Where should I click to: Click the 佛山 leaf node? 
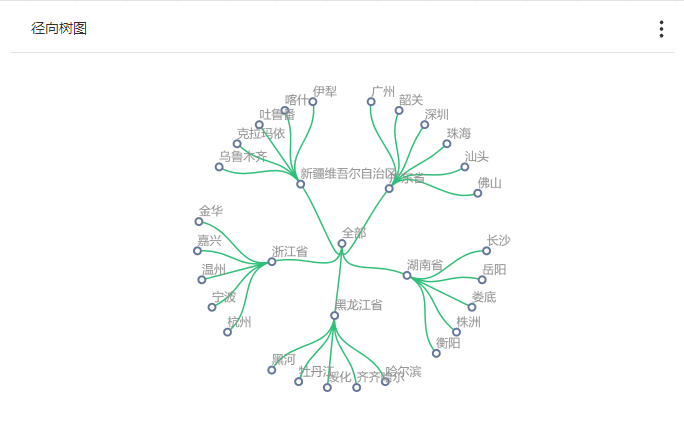(478, 193)
